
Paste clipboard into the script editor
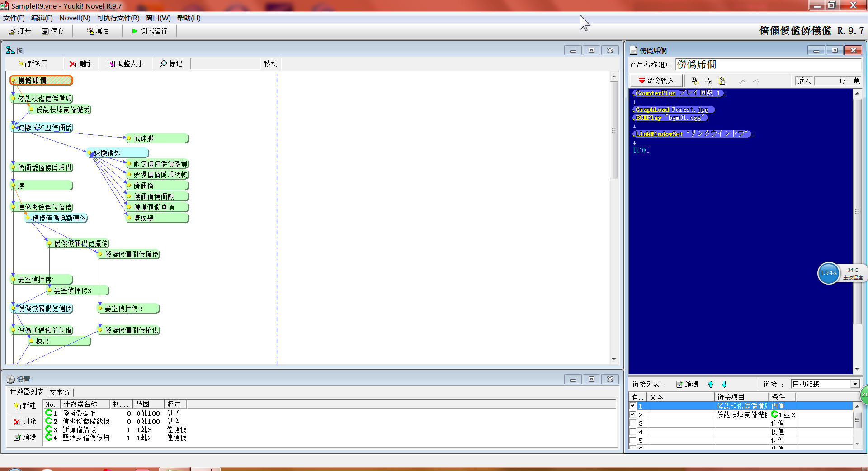(x=722, y=81)
